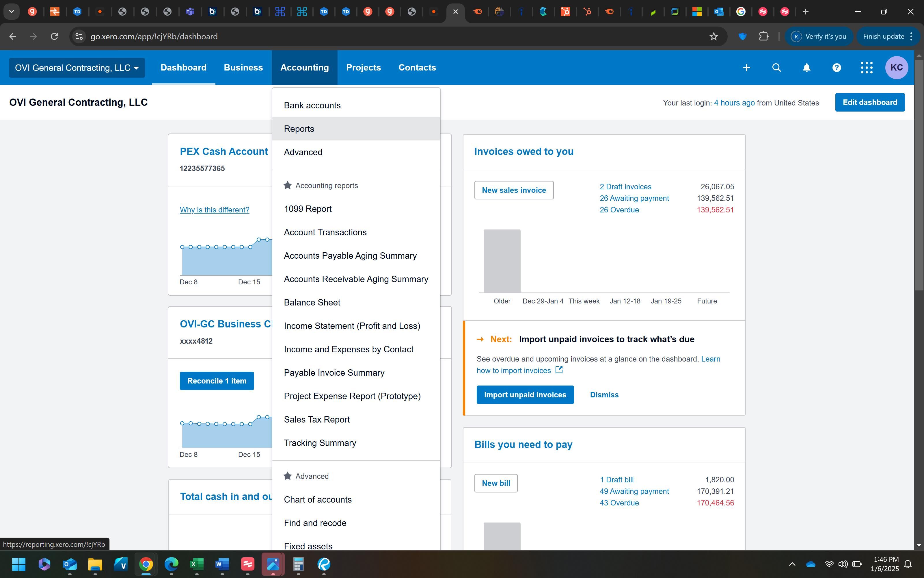Screen dimensions: 924x578
Task: Open Project Expense Report (Prototype)
Action: pos(356,396)
